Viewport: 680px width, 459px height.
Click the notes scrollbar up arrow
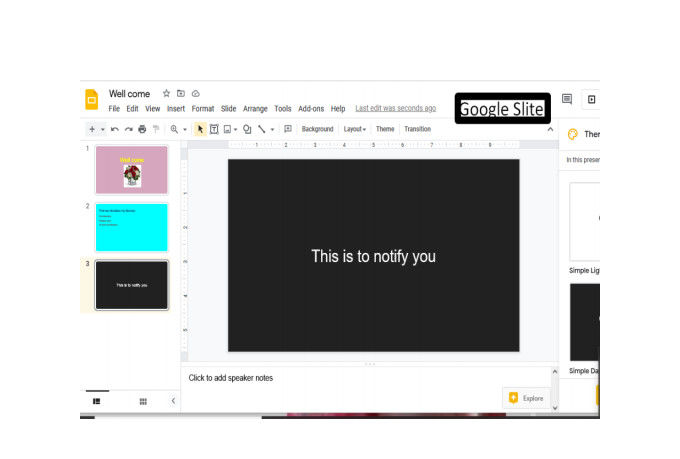click(555, 372)
